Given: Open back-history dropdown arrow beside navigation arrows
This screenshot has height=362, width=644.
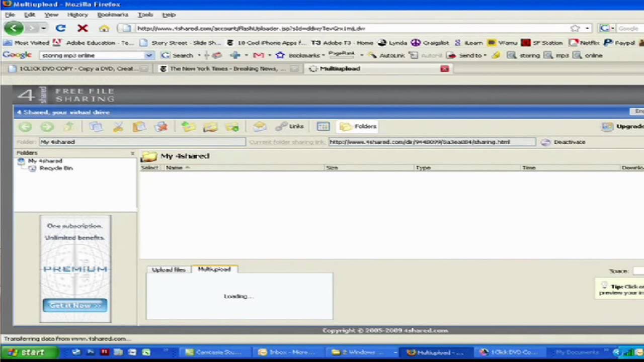Looking at the screenshot, I should [44, 29].
